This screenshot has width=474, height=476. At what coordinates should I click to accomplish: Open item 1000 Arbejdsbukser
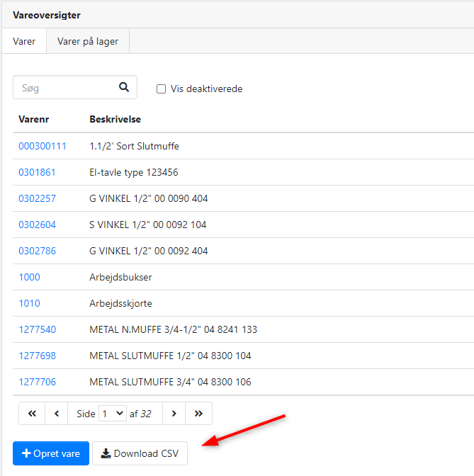pos(29,277)
